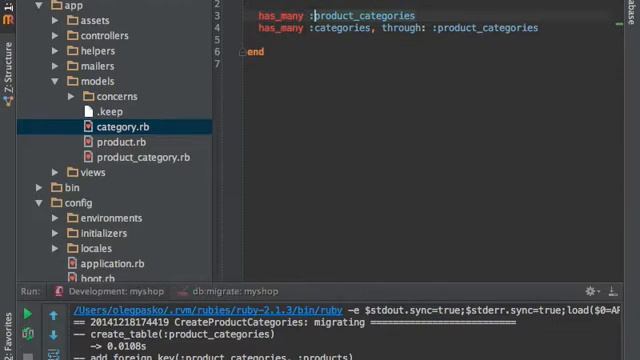This screenshot has width=640, height=360.
Task: Expand the initializers folder arrow
Action: tap(55, 233)
